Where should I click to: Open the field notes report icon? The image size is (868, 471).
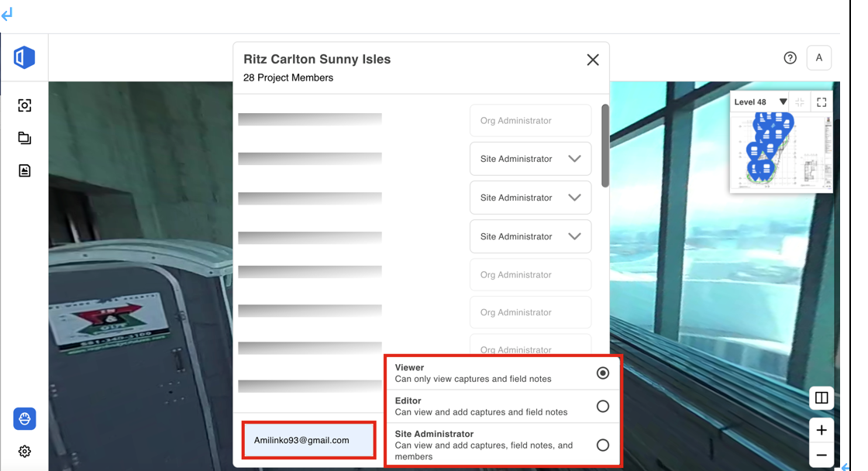24,170
